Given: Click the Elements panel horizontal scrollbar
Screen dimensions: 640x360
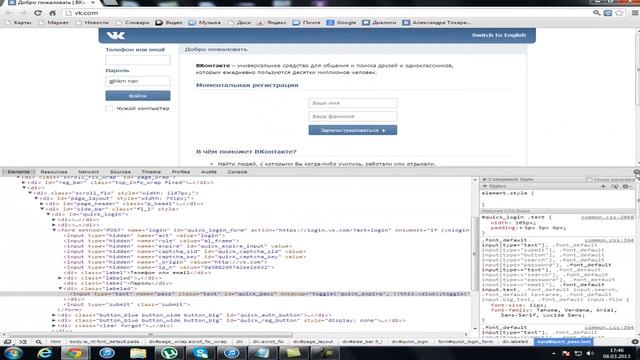Looking at the screenshot, I should (x=150, y=335).
